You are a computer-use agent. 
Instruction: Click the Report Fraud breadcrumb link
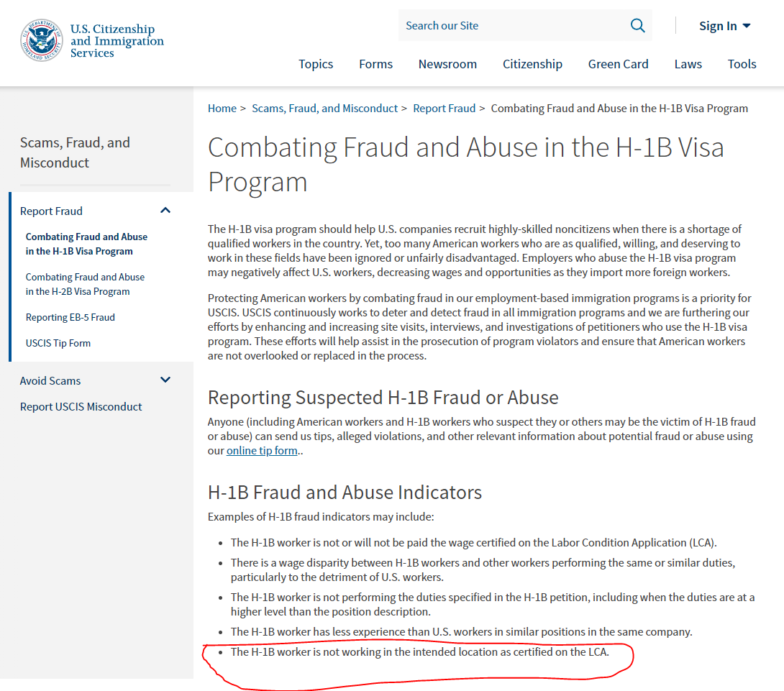click(x=444, y=109)
